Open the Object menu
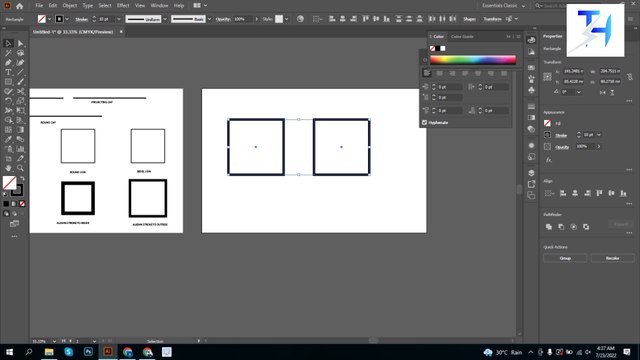Viewport: 640px width, 360px height. [x=70, y=6]
